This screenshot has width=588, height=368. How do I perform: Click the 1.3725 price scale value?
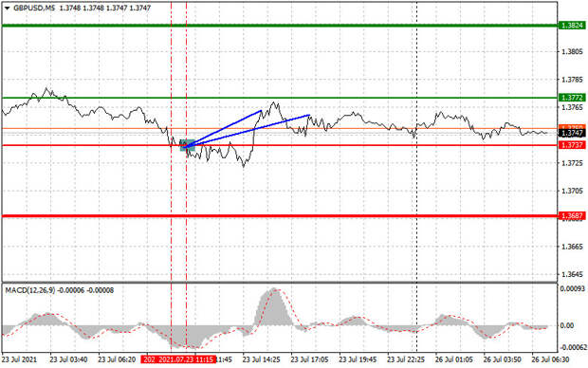(x=572, y=163)
